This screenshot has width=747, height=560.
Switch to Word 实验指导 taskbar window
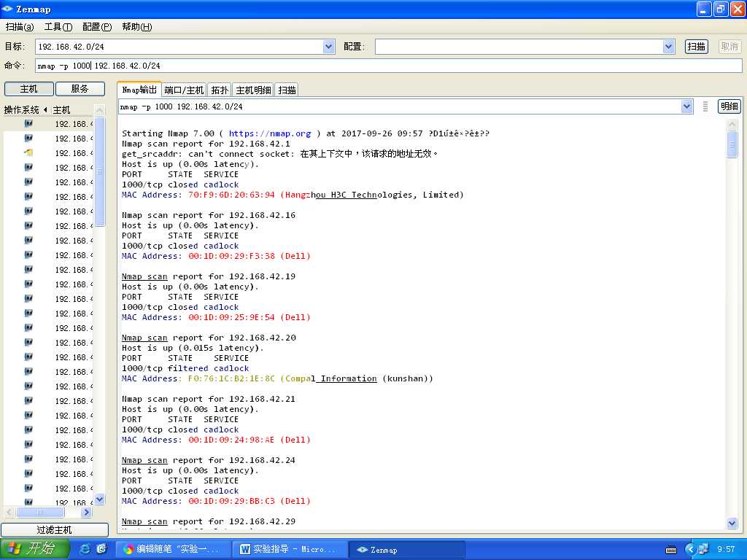[290, 550]
